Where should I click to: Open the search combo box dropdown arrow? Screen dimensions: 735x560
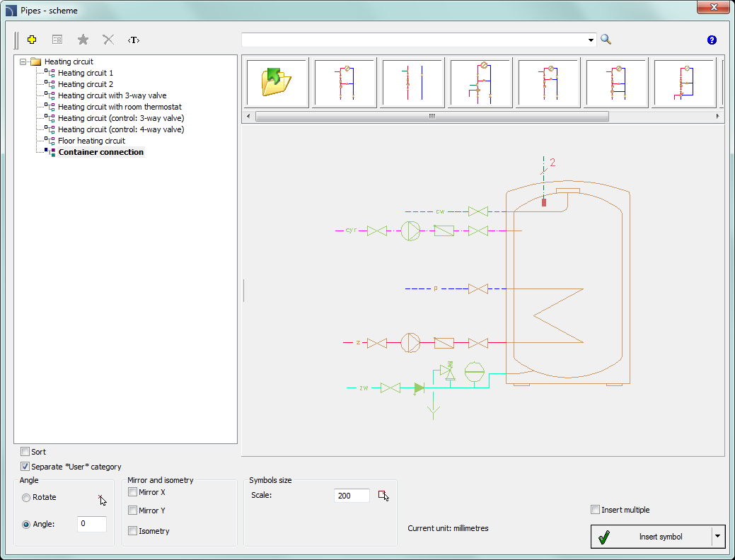591,40
